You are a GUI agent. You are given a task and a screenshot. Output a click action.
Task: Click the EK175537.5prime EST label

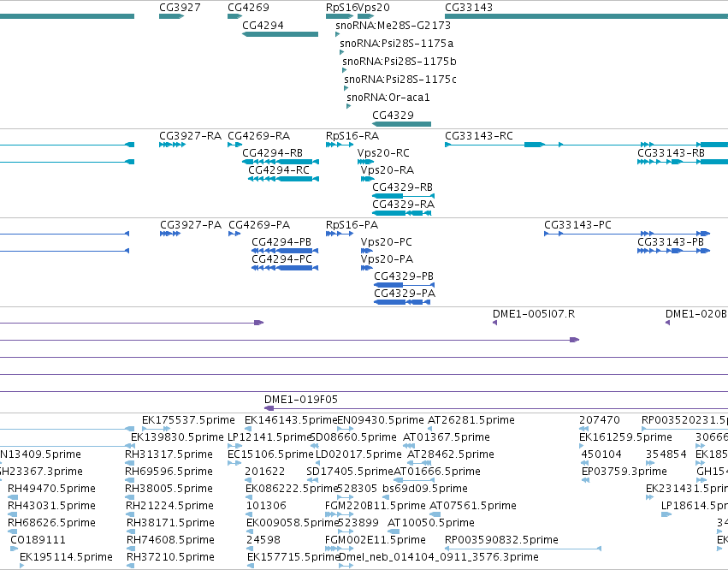point(188,420)
